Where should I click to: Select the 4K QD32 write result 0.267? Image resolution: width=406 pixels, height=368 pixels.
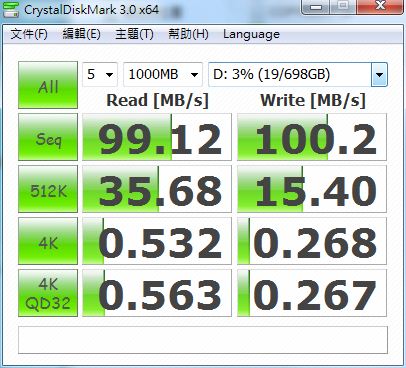(312, 293)
